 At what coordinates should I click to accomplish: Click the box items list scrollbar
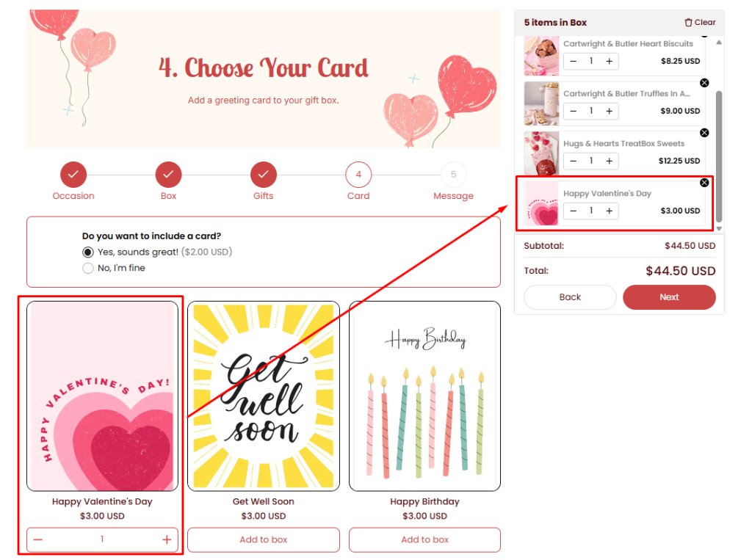pos(719,156)
